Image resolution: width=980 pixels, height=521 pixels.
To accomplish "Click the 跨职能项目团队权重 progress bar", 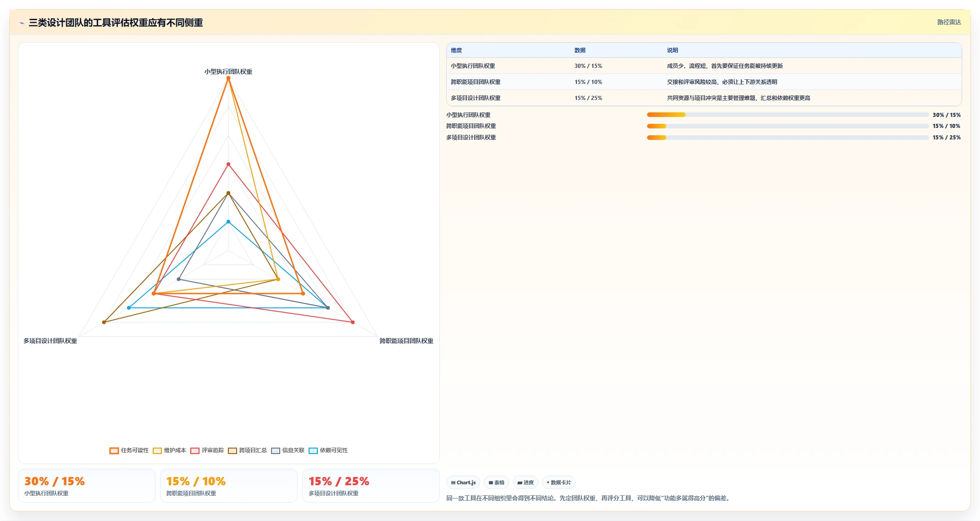I will click(787, 126).
